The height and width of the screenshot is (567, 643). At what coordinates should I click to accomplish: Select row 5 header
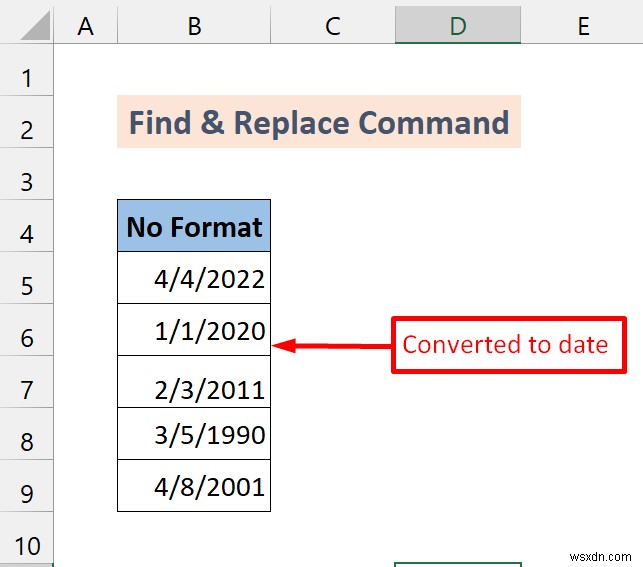(27, 278)
